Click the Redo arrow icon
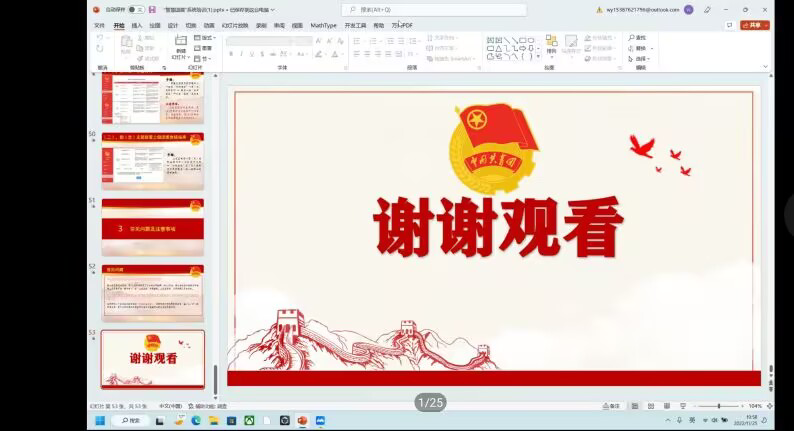 [x=100, y=49]
